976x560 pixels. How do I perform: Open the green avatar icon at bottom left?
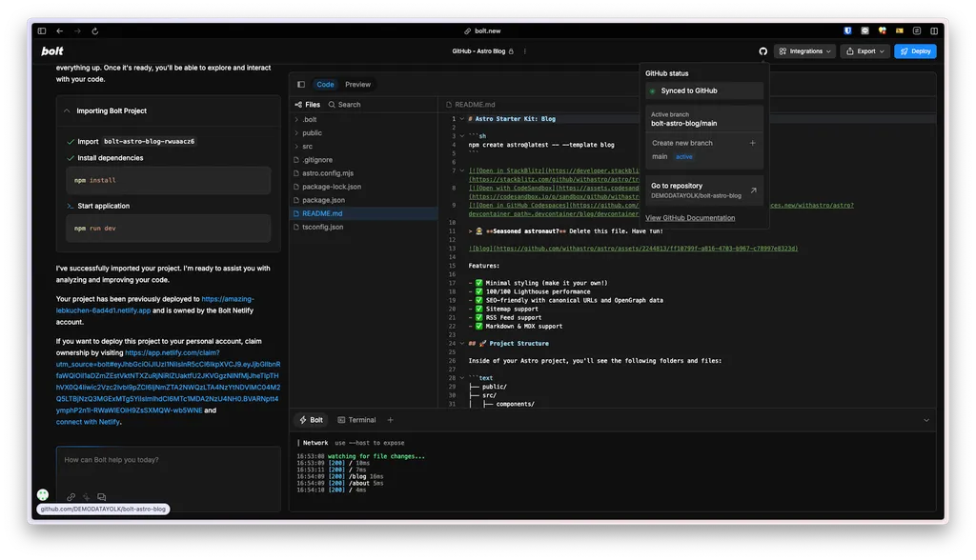pos(42,494)
